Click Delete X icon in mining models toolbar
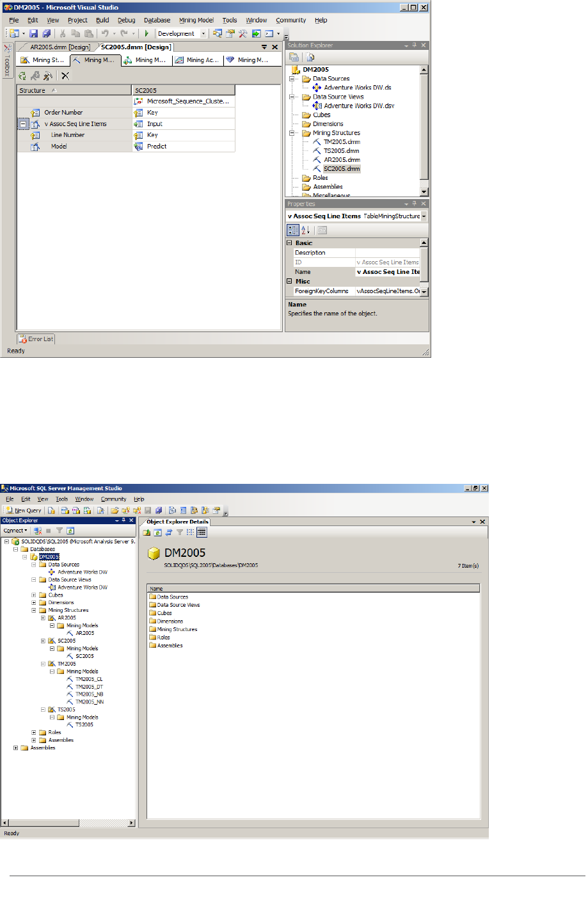 pos(65,76)
